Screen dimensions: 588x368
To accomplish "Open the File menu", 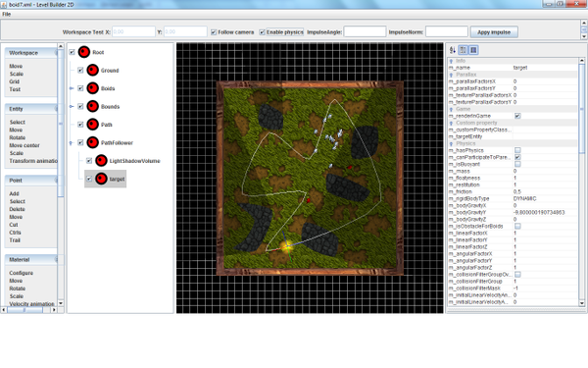I will (7, 14).
